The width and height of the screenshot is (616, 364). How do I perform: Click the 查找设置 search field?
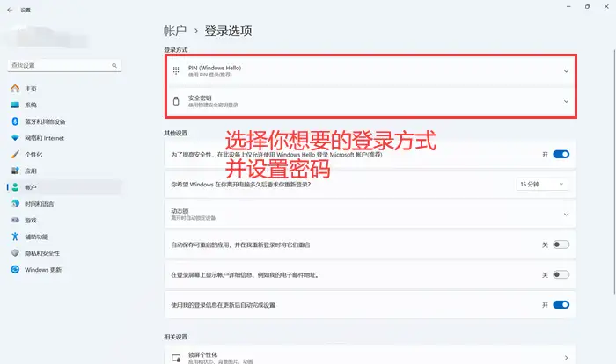(64, 66)
